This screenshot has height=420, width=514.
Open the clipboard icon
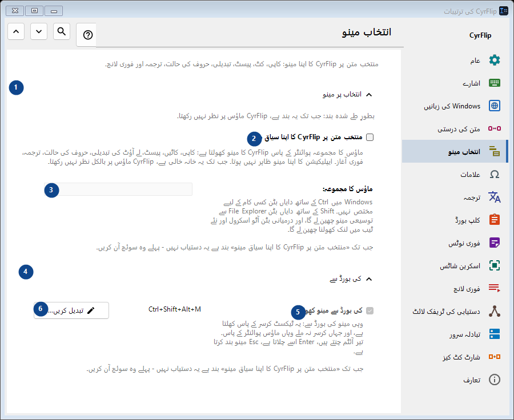(x=495, y=220)
